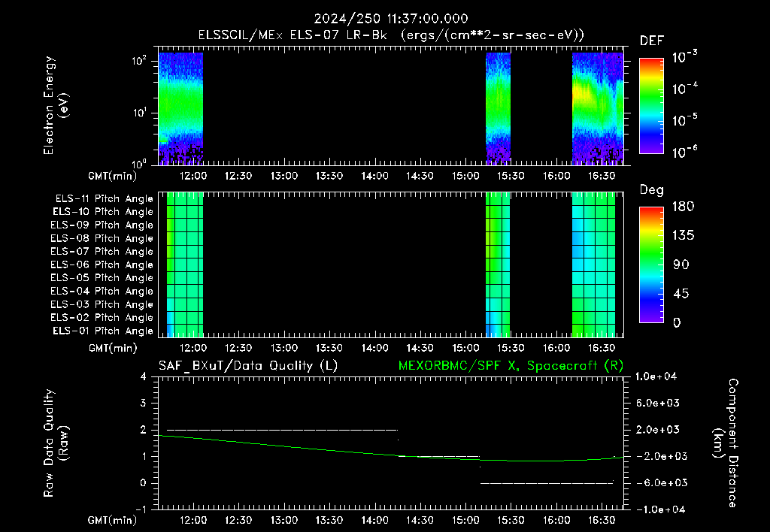The image size is (770, 532).
Task: Click the GMT(min) label under the top spectrogram
Action: [x=113, y=176]
